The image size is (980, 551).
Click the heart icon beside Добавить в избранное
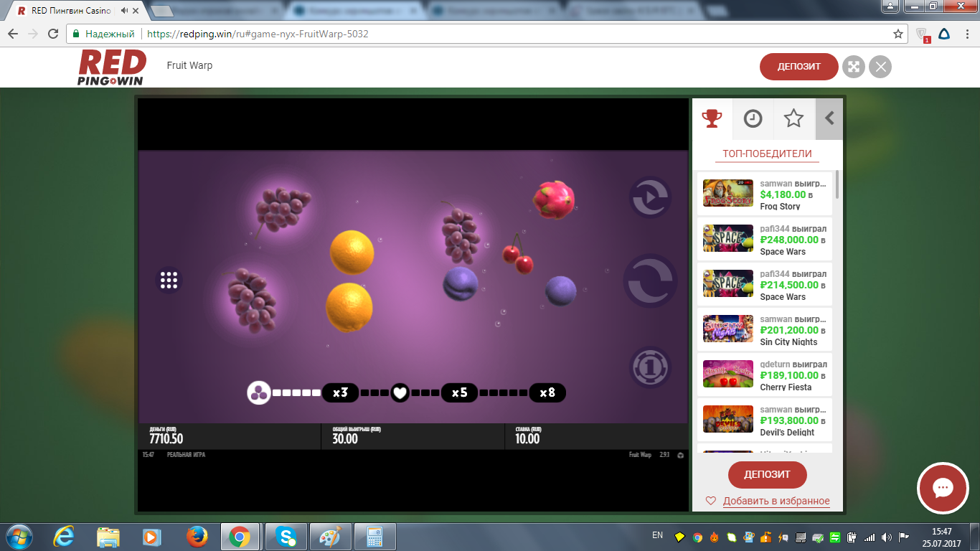pyautogui.click(x=710, y=501)
